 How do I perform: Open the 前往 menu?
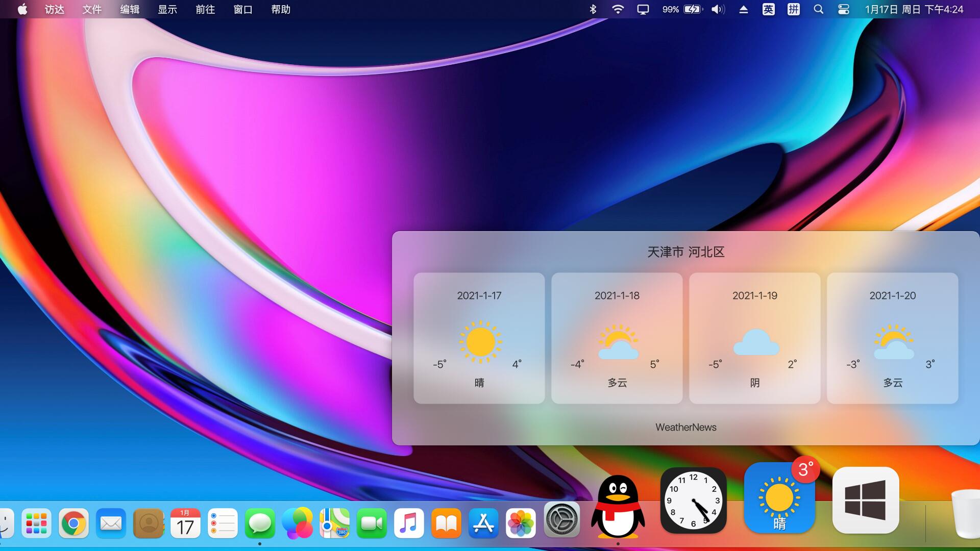[205, 9]
